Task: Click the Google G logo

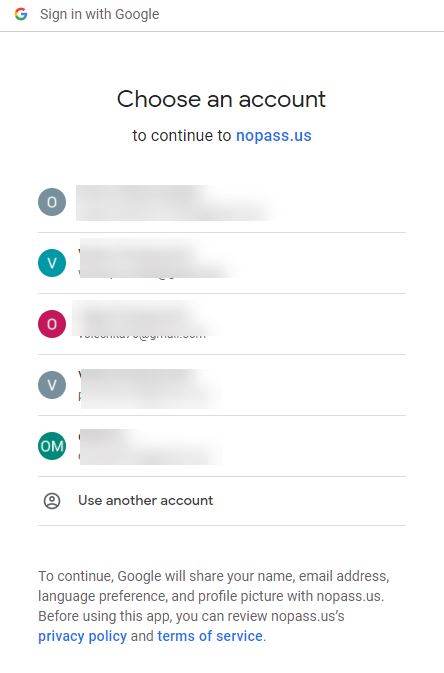Action: pyautogui.click(x=21, y=14)
